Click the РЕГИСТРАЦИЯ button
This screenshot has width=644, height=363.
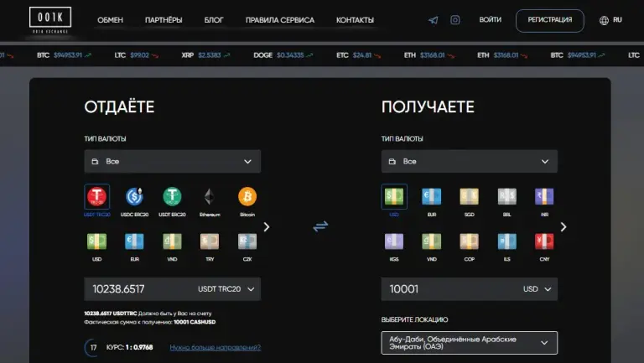click(550, 20)
